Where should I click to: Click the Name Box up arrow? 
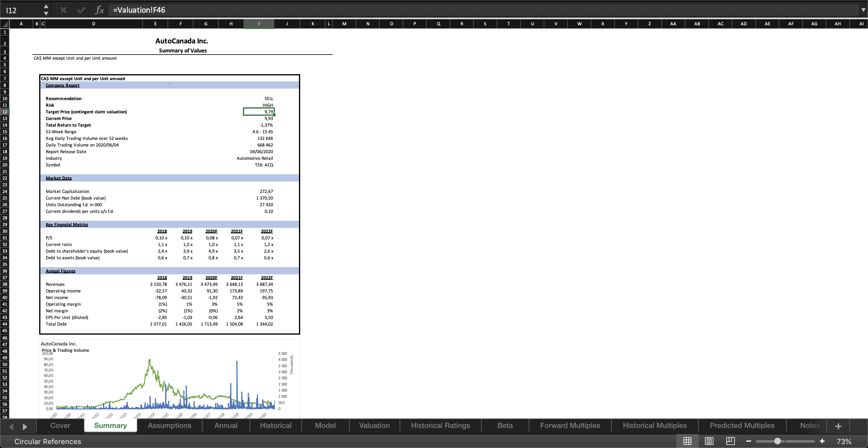(46, 6)
